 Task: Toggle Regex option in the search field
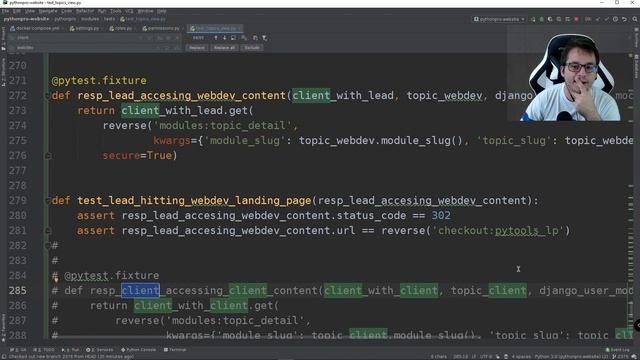(177, 38)
